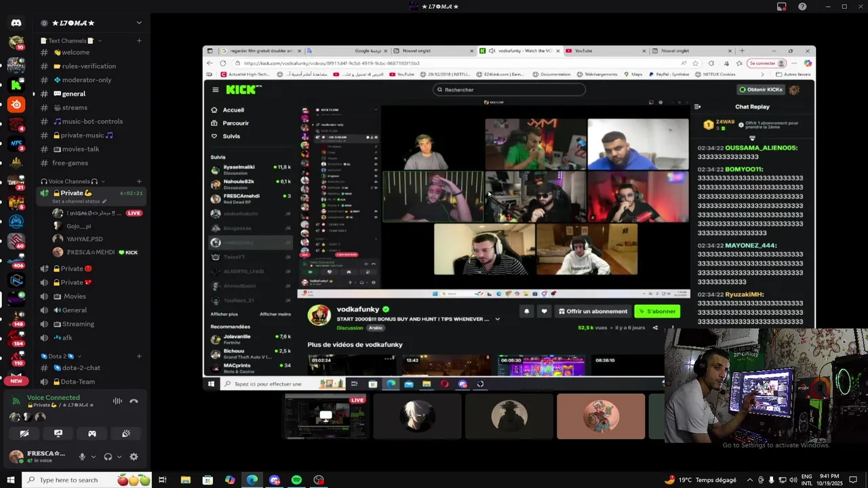Show hidden system tray icons arrow
This screenshot has height=488, width=868.
750,480
